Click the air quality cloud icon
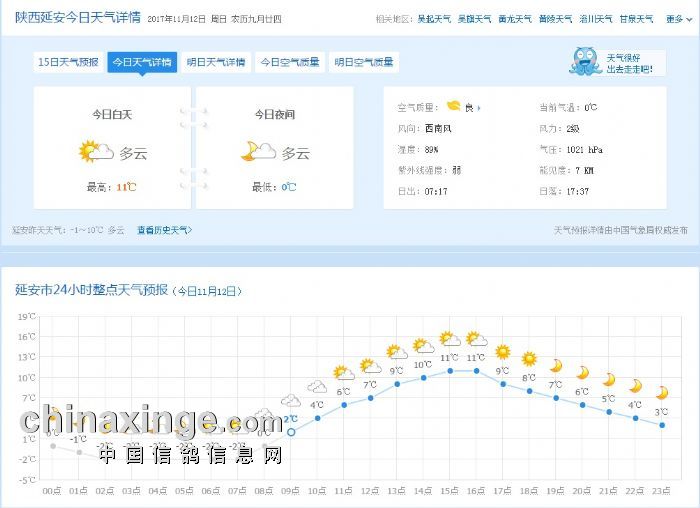Image resolution: width=700 pixels, height=508 pixels. pos(453,106)
